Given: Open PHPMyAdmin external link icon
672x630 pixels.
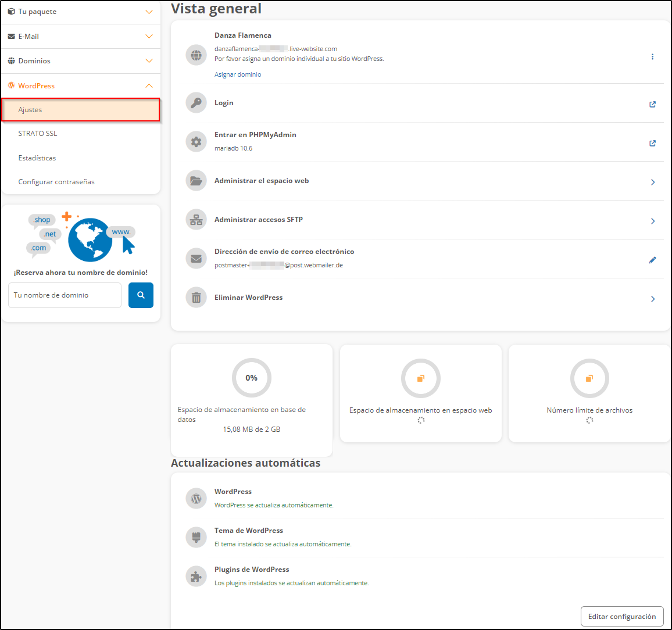Looking at the screenshot, I should [652, 144].
